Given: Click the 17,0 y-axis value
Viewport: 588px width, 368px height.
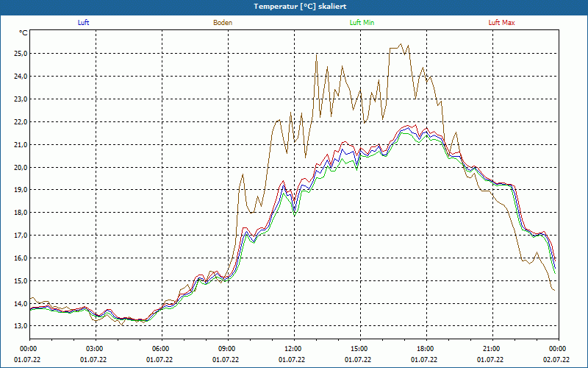Looking at the screenshot, I should [21, 236].
